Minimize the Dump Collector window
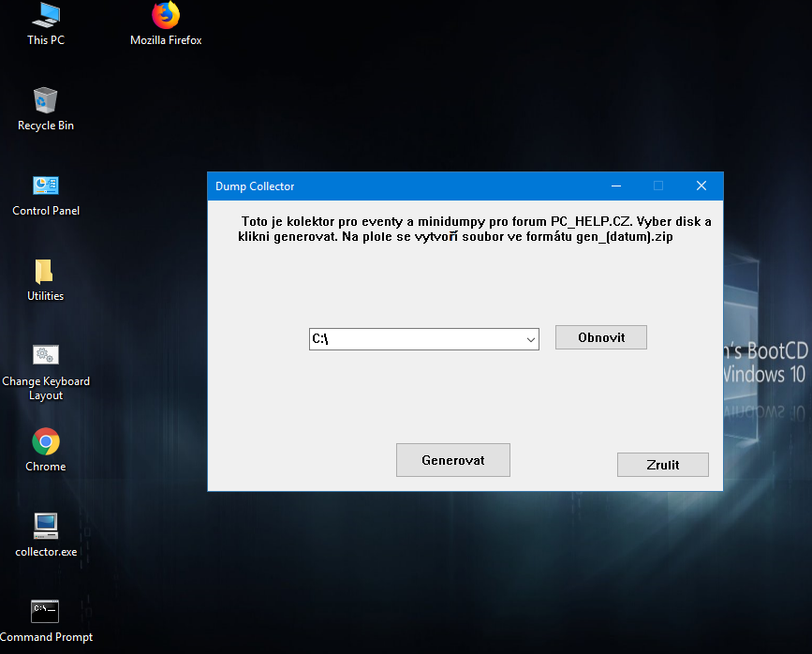 pos(616,186)
